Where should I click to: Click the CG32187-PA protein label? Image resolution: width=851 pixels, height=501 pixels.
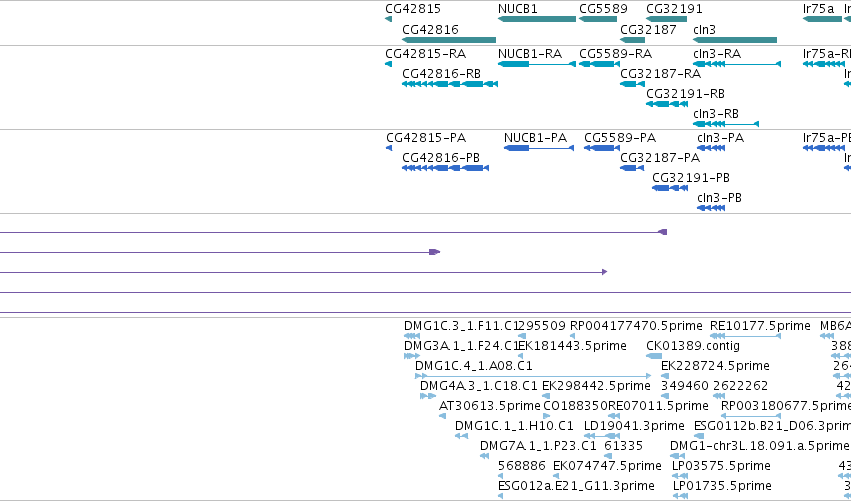tap(660, 158)
